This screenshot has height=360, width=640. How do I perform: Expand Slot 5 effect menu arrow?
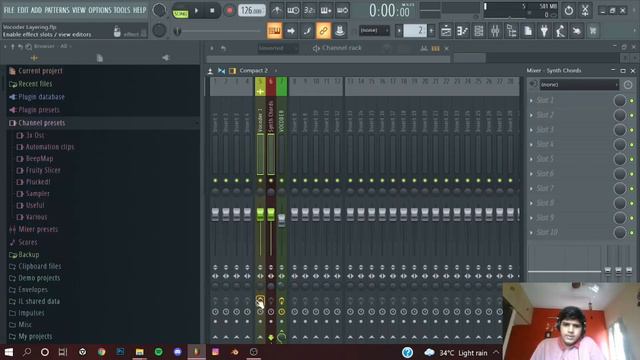(531, 159)
